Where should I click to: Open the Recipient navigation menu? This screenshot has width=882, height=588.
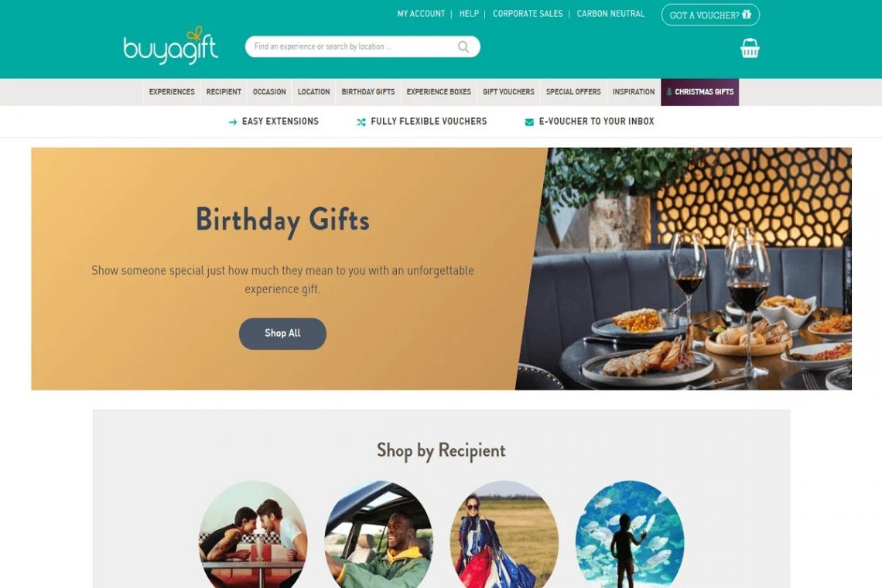[x=224, y=92]
